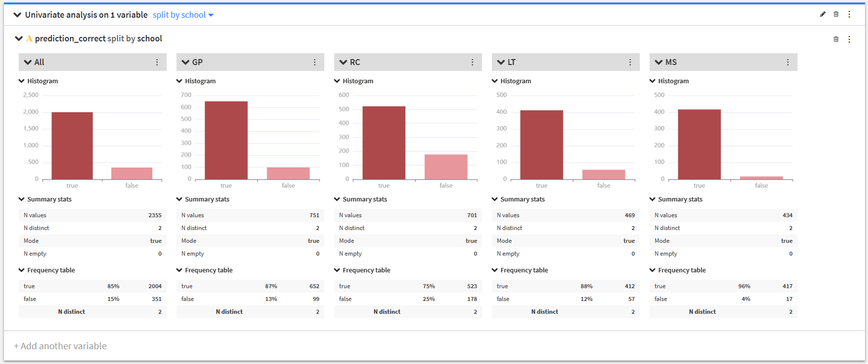This screenshot has height=364, width=868.
Task: Collapse the Summary stats section in the GP panel
Action: tap(179, 199)
